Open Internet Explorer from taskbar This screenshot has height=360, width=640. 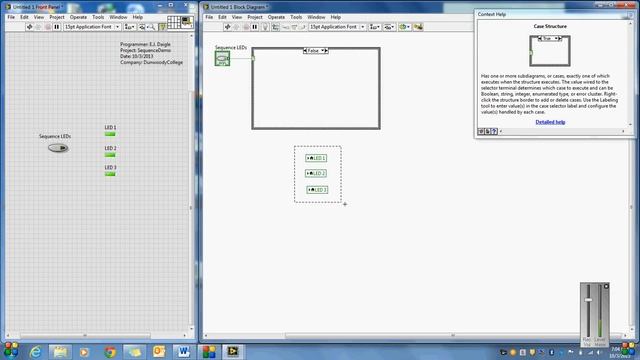tap(36, 352)
